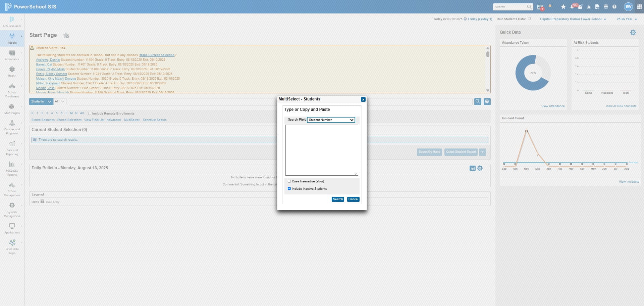Click the student search help icon
Viewport: 644px width, 306px height.
pyautogui.click(x=487, y=101)
